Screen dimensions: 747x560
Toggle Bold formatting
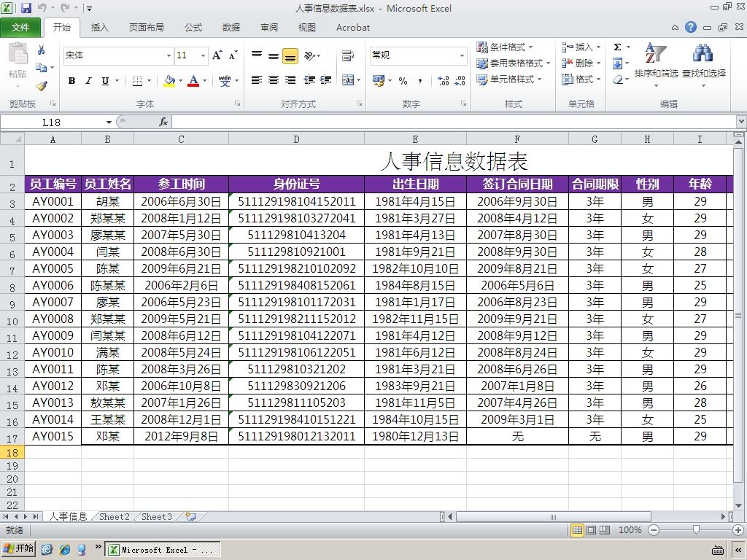71,81
